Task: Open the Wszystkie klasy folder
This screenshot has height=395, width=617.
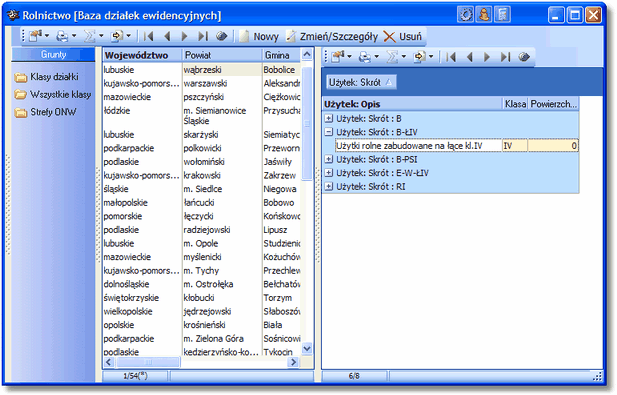Action: (53, 95)
